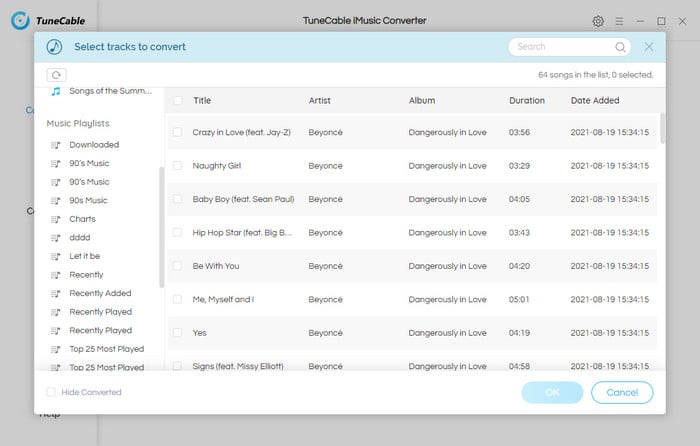The image size is (700, 446).
Task: Click the Music Playlists section label
Action: tap(78, 123)
